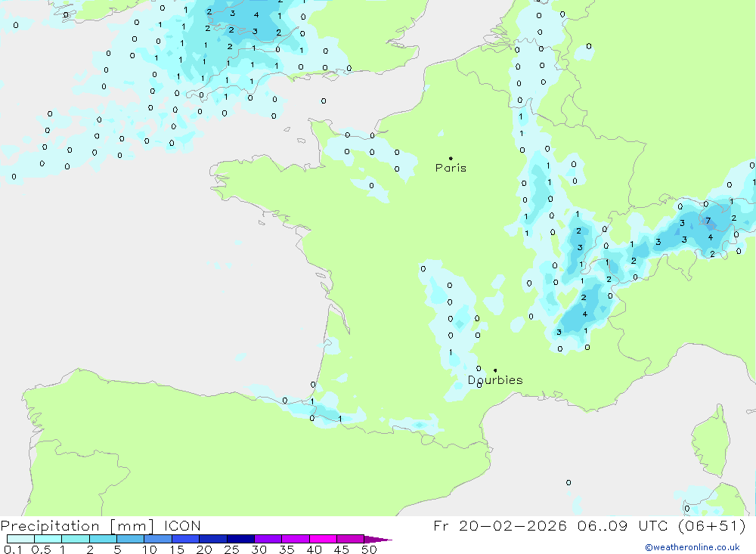756x554 pixels.
Task: Pick the 2–5 mm legend color swatch
Action: 103,539
